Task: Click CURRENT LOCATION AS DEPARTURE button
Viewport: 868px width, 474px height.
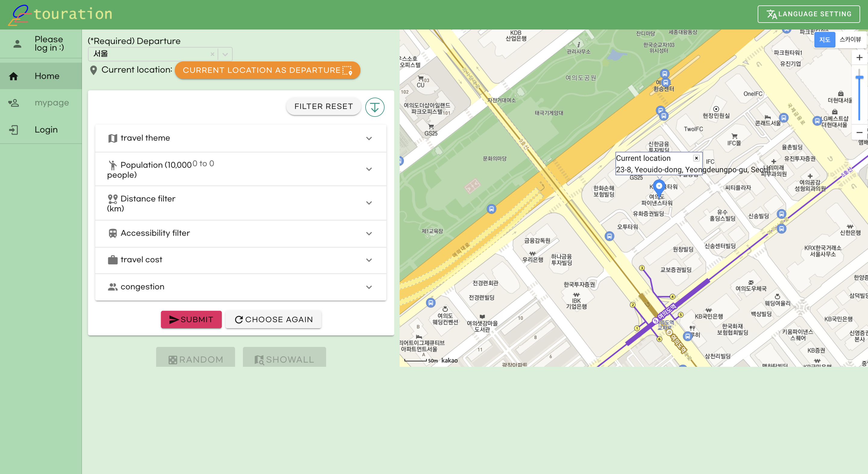Action: (x=267, y=70)
